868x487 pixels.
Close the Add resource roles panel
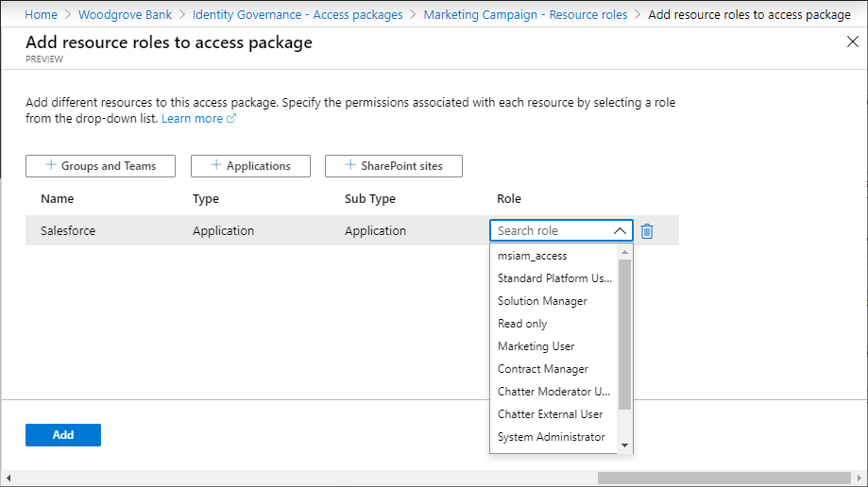click(x=853, y=42)
